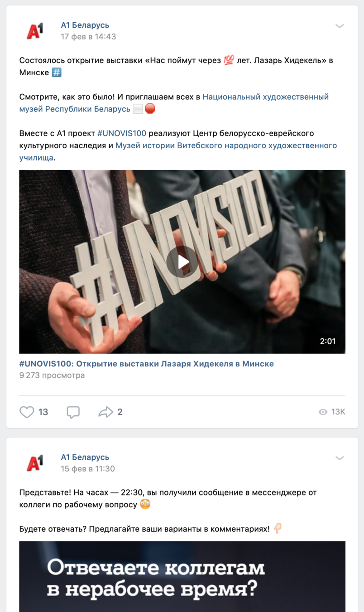Click A1 Беларусь name on first post
364x612 pixels.
click(x=85, y=25)
